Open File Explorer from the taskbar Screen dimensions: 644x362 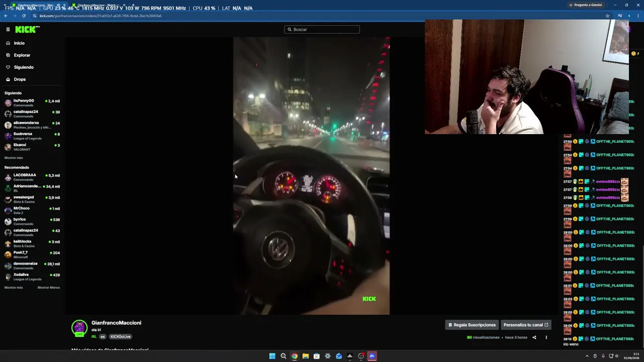pos(305,356)
